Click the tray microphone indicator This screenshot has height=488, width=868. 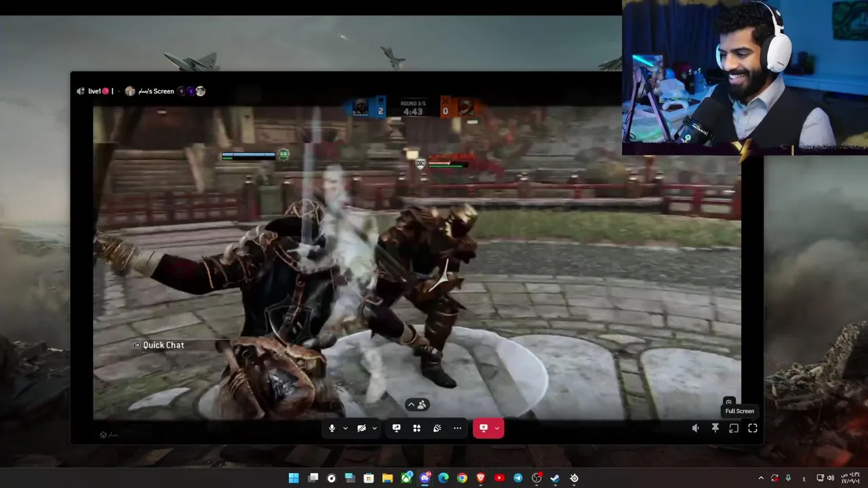789,478
